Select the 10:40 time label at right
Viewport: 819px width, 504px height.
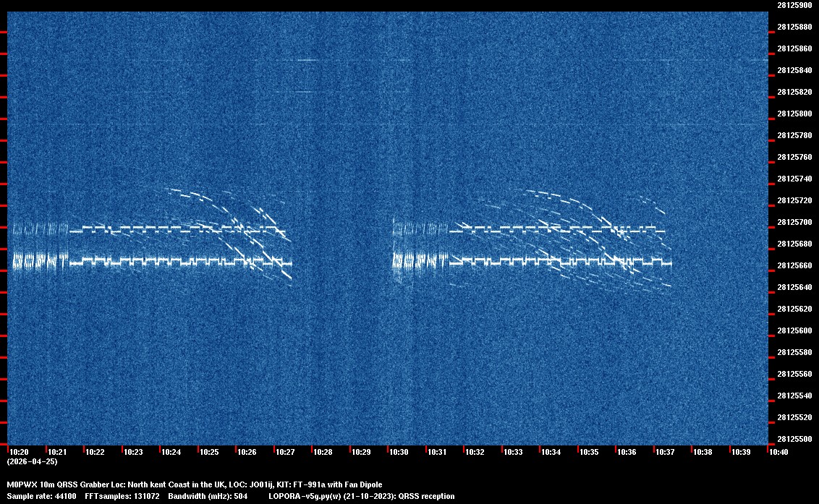click(778, 452)
